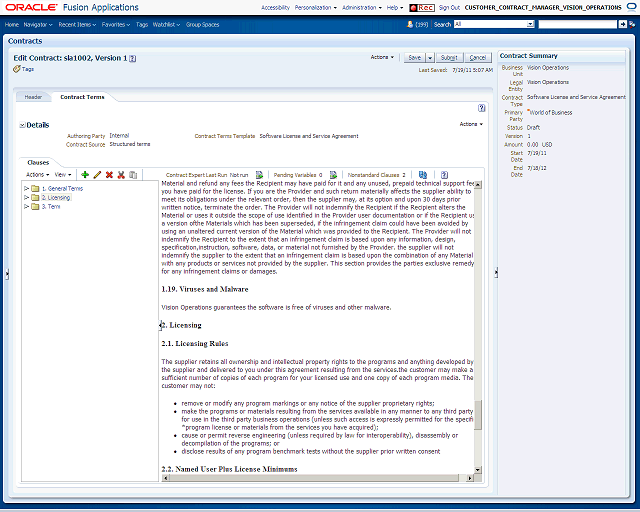Click the World of Business primary party
This screenshot has width=640, height=512.
pyautogui.click(x=551, y=113)
